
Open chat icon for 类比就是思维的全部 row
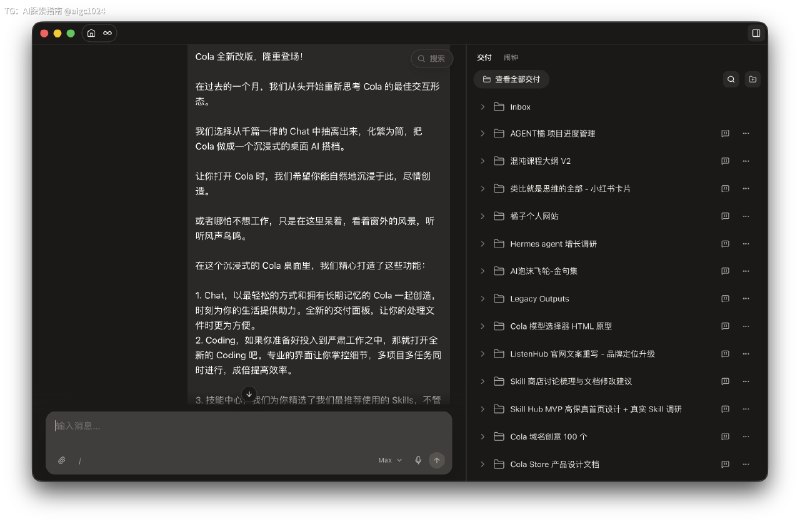pyautogui.click(x=725, y=189)
